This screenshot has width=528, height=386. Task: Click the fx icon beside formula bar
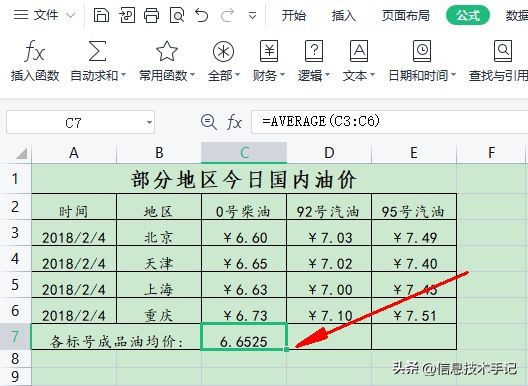234,122
